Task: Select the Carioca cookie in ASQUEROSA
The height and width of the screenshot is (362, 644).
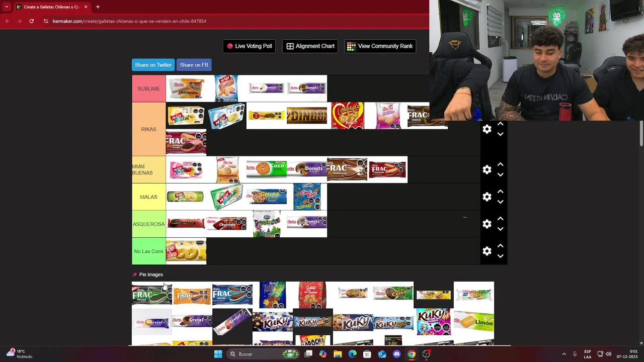Action: tap(186, 223)
